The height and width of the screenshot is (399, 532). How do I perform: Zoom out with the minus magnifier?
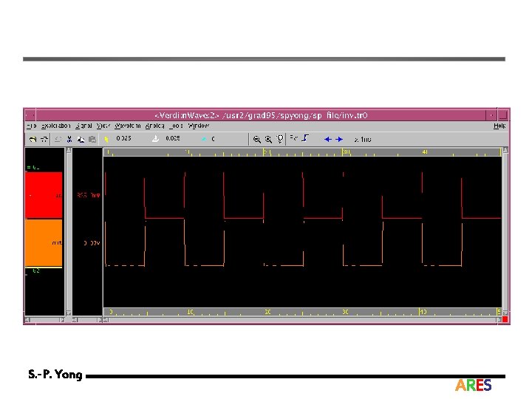257,139
